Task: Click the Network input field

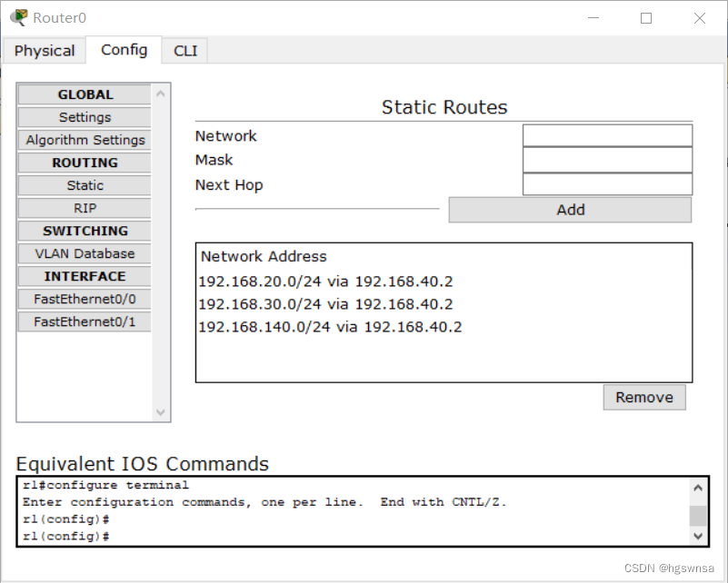Action: [x=607, y=136]
